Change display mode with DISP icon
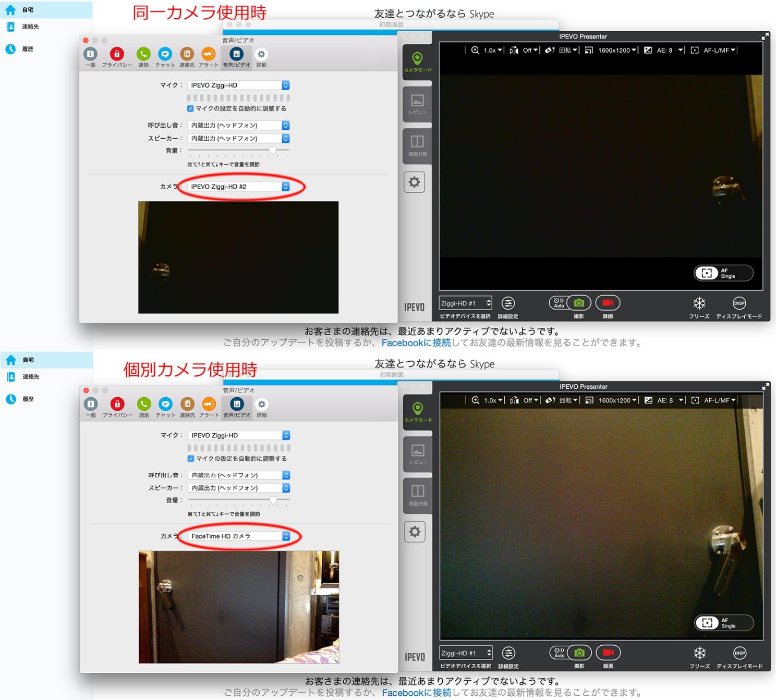Viewport: 776px width, 700px height. (739, 303)
